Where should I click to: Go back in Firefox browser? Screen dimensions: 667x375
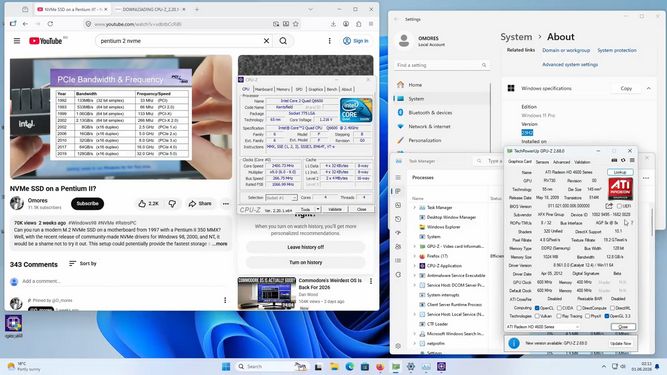[x=26, y=24]
